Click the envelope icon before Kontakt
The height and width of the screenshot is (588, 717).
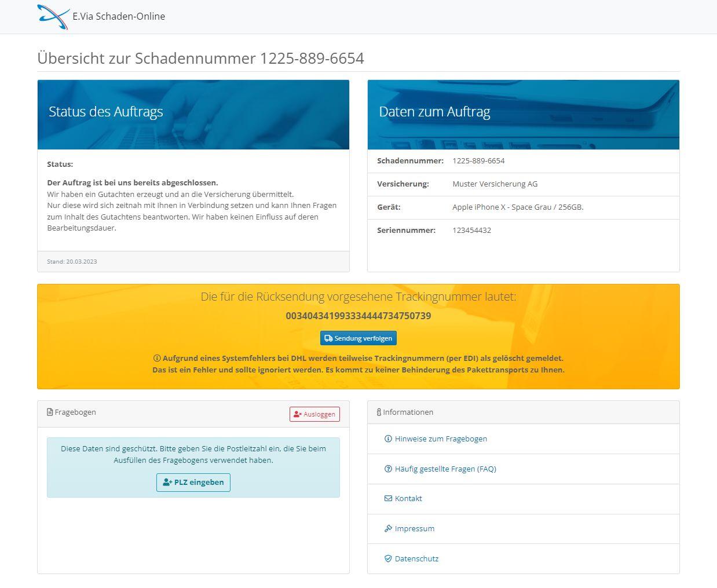click(388, 498)
